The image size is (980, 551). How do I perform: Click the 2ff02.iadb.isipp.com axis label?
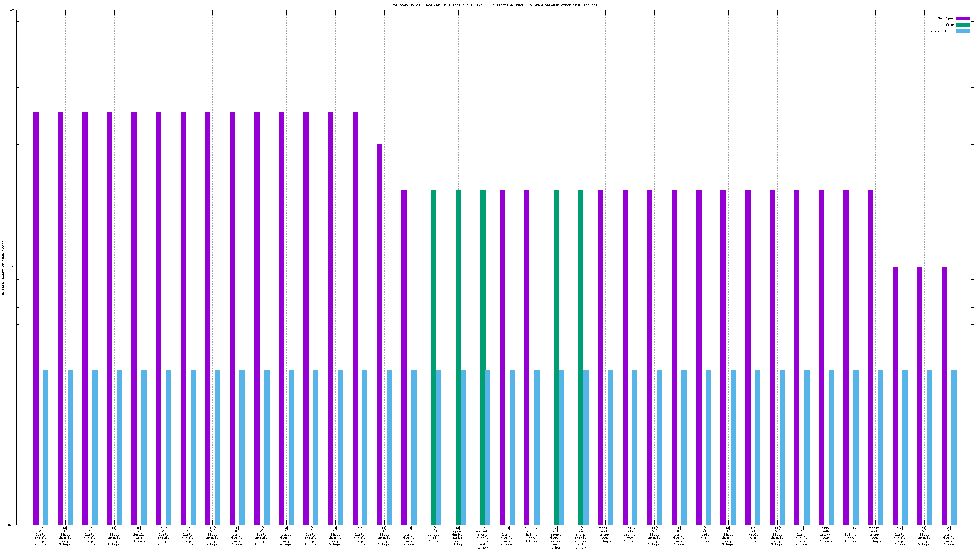point(875,534)
